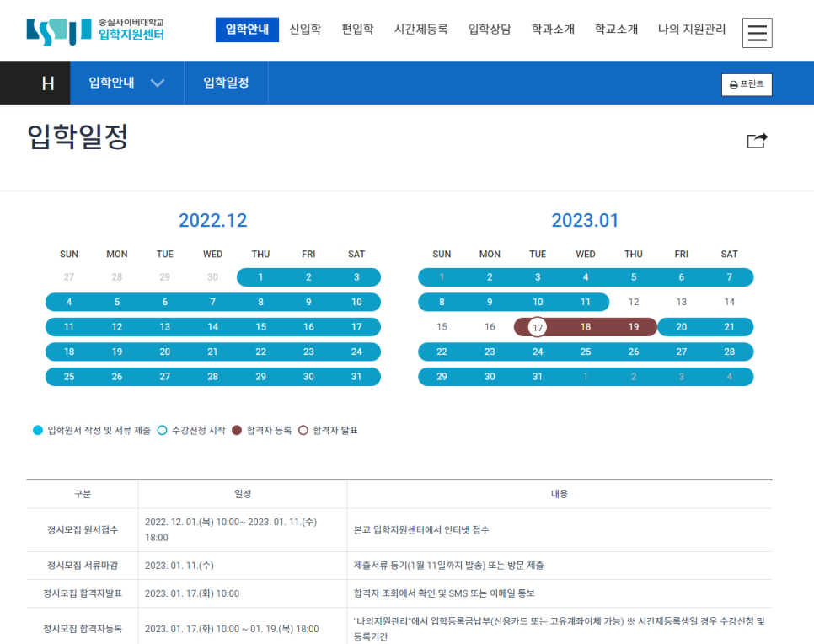The height and width of the screenshot is (644, 814).
Task: Select January 12 in 2023.01 calendar
Action: pos(634,302)
